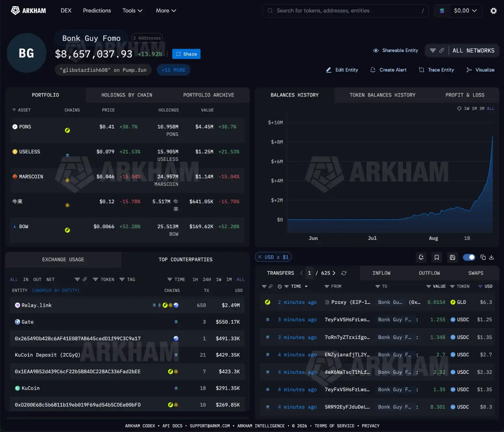The width and height of the screenshot is (504, 432).
Task: Set balance chart range to 3M
Action: 482,109
